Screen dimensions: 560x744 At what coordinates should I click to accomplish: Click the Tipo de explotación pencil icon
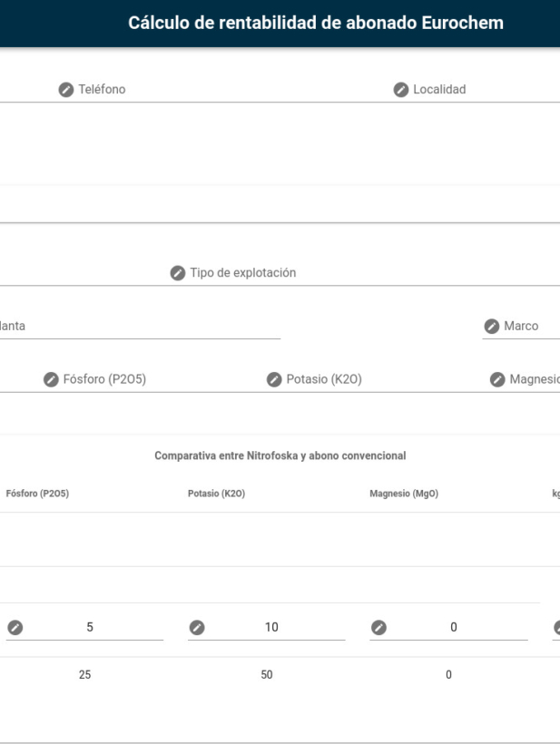coord(178,273)
